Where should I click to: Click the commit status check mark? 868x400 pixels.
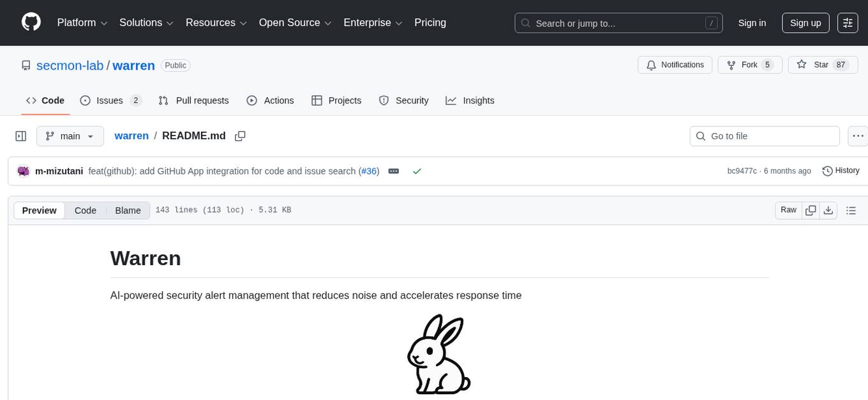pyautogui.click(x=417, y=171)
